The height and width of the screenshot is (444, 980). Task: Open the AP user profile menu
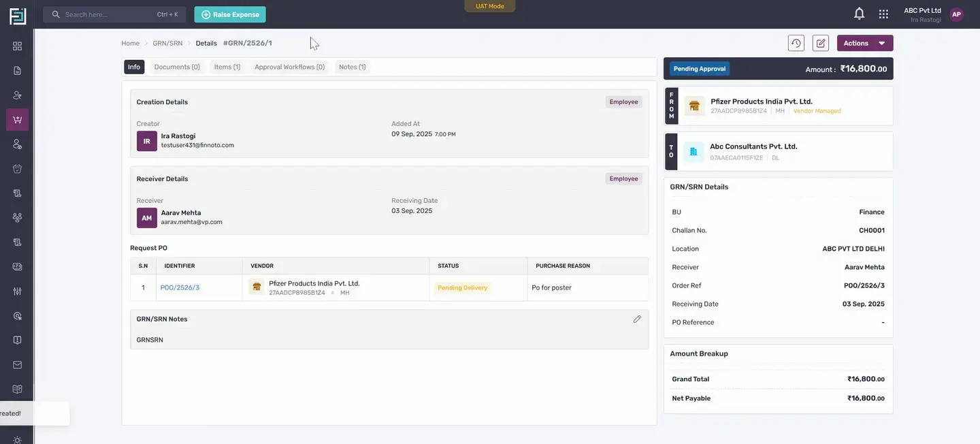[956, 14]
